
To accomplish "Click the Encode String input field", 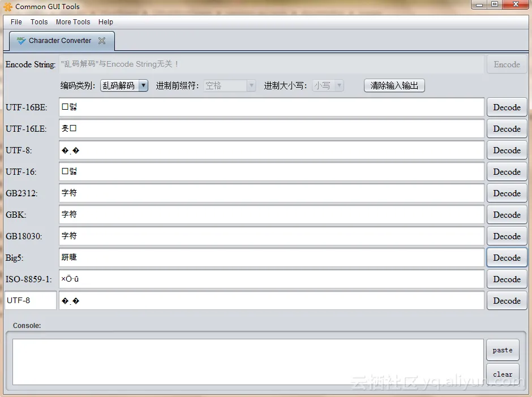I will [271, 64].
